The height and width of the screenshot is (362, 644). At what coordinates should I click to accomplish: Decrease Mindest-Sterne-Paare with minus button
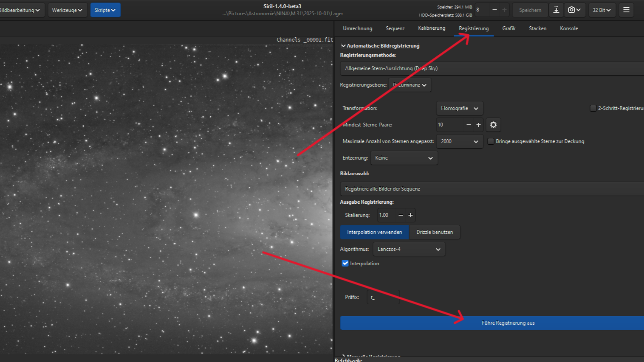469,125
